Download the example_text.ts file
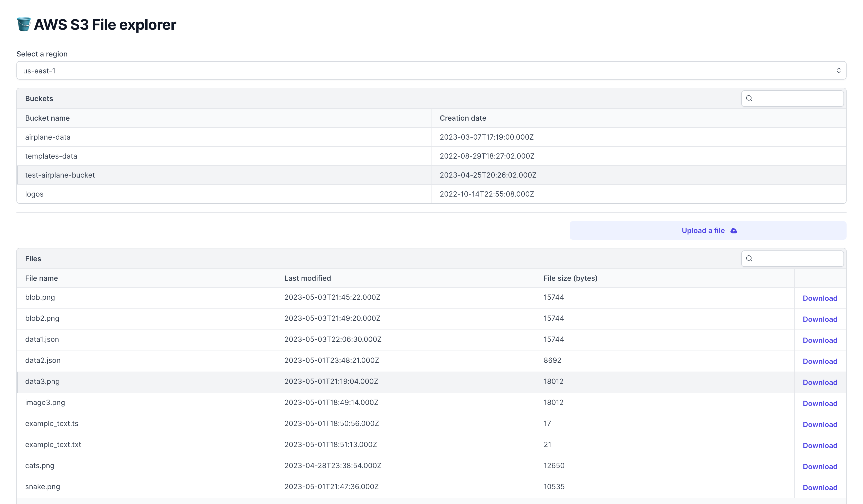Viewport: 863px width, 504px height. [820, 425]
